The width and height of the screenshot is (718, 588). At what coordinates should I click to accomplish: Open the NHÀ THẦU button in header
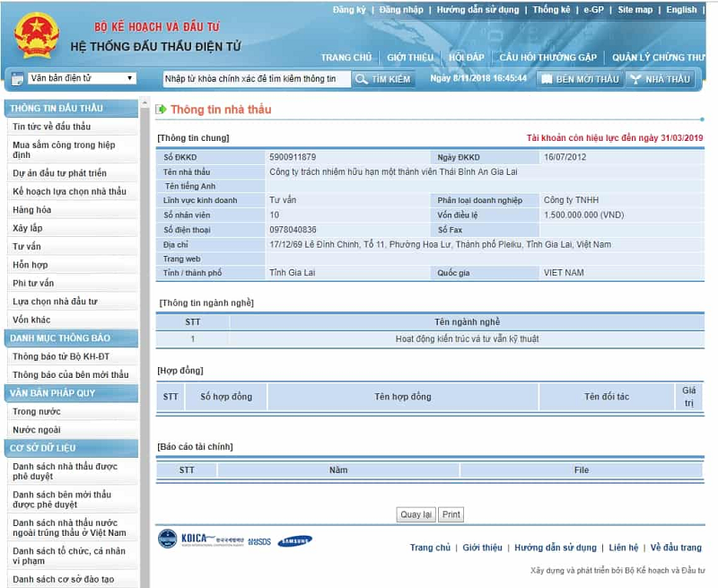[661, 79]
